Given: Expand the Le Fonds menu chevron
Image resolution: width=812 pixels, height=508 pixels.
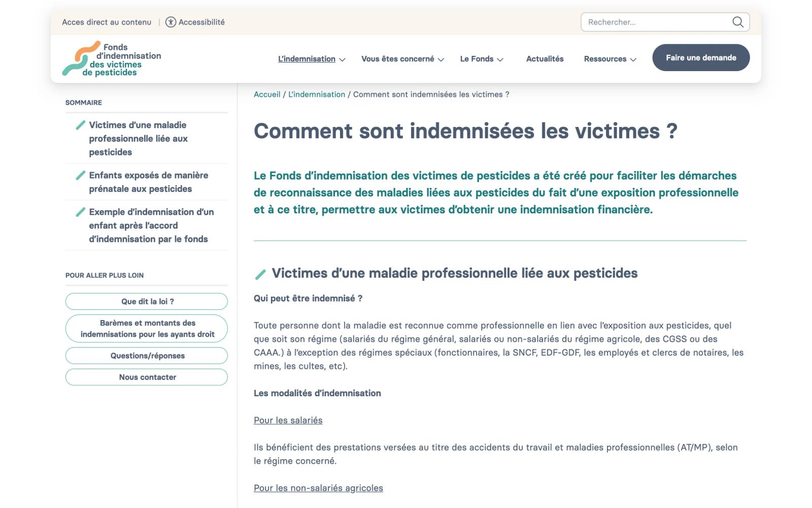Looking at the screenshot, I should (500, 59).
